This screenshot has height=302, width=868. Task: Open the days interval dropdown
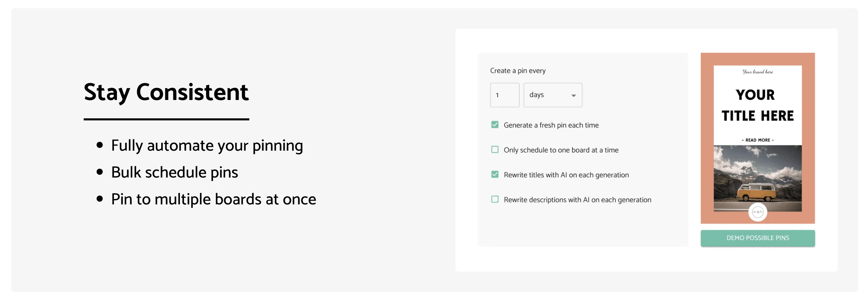[552, 95]
